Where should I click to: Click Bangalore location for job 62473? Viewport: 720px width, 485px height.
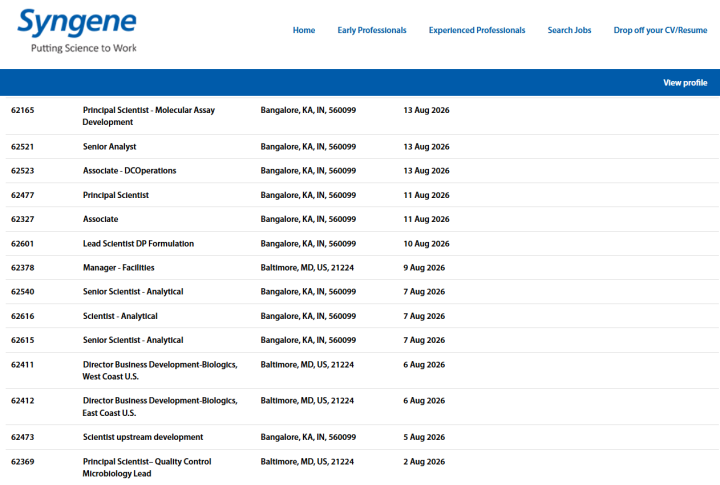pos(308,437)
